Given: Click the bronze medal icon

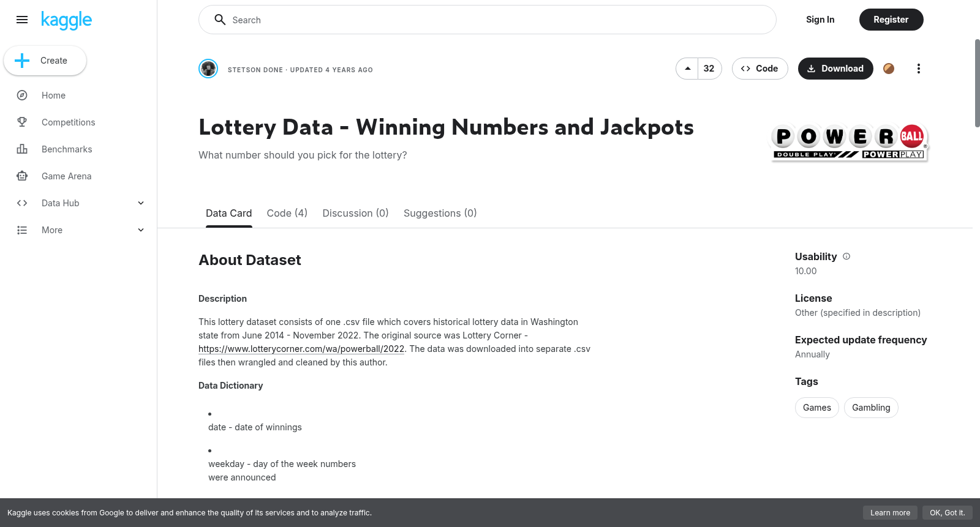Looking at the screenshot, I should [x=889, y=69].
